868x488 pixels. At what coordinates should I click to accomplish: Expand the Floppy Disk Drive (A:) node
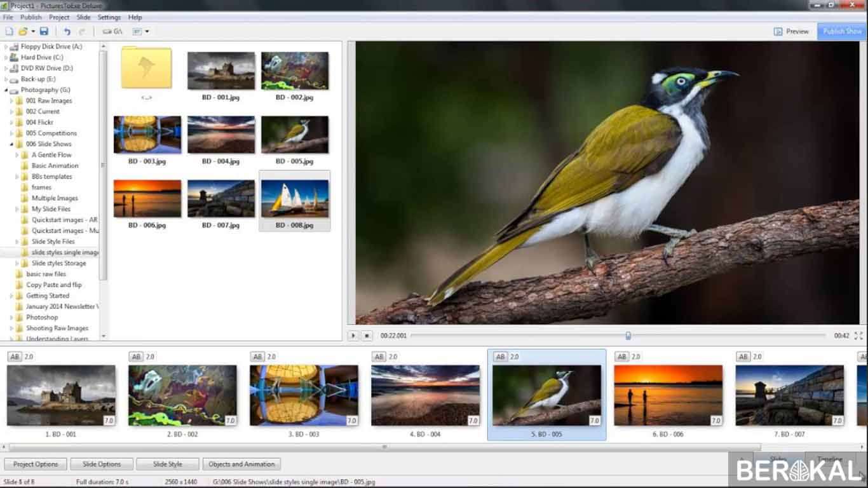(x=6, y=47)
